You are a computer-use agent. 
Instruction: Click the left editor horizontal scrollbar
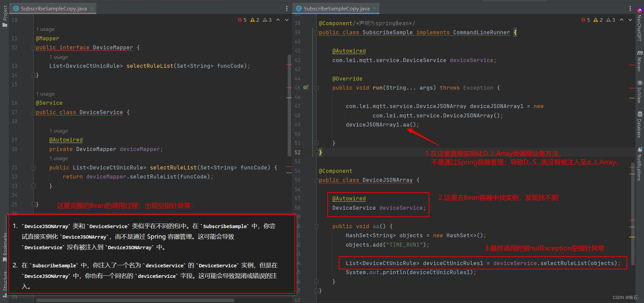[x=135, y=300]
